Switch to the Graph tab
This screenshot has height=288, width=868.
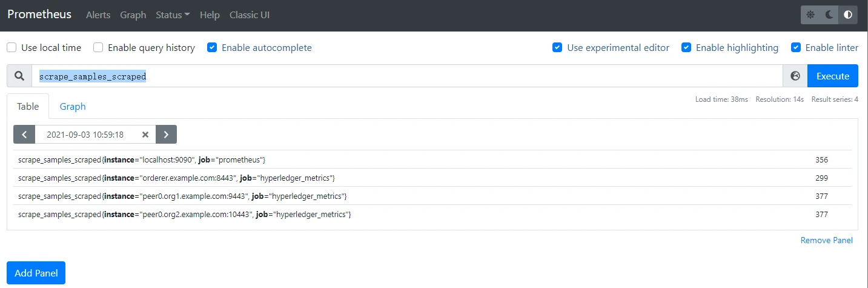(73, 107)
